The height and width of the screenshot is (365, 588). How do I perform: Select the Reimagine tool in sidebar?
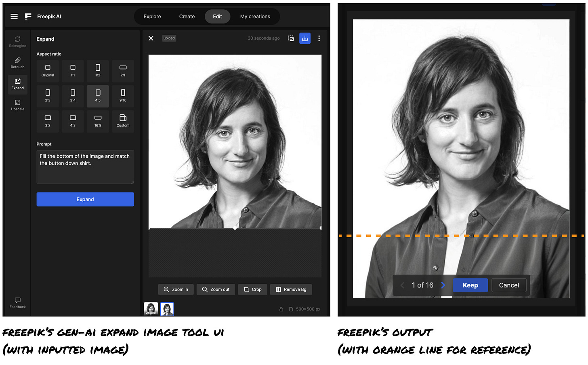coord(18,42)
